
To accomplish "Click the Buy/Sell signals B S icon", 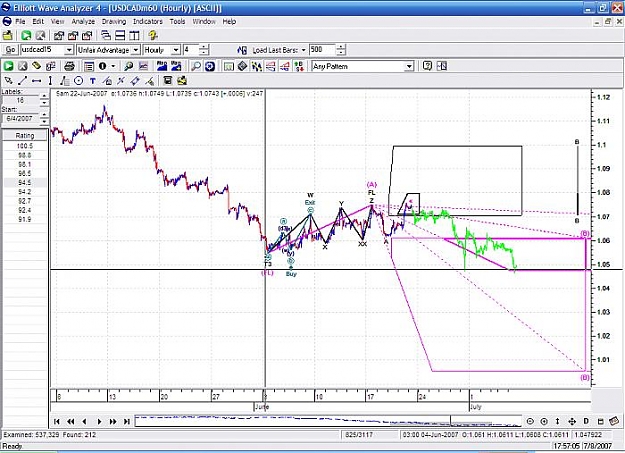I will pyautogui.click(x=299, y=66).
